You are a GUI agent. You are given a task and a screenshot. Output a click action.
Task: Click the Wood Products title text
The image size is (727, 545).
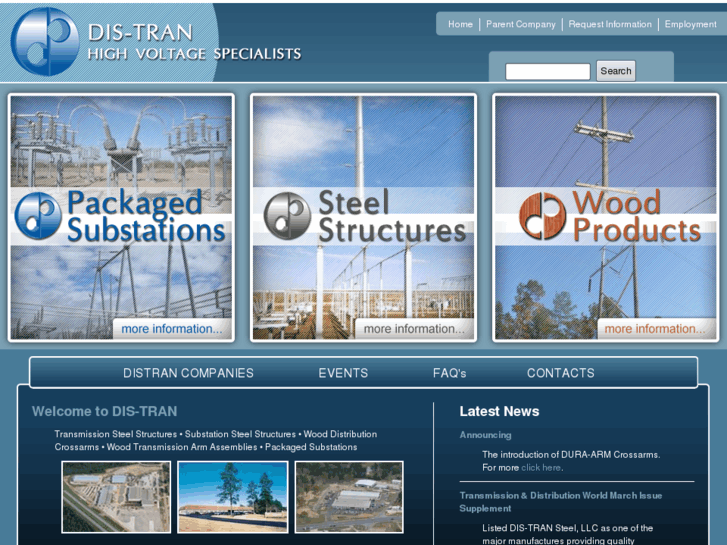636,216
